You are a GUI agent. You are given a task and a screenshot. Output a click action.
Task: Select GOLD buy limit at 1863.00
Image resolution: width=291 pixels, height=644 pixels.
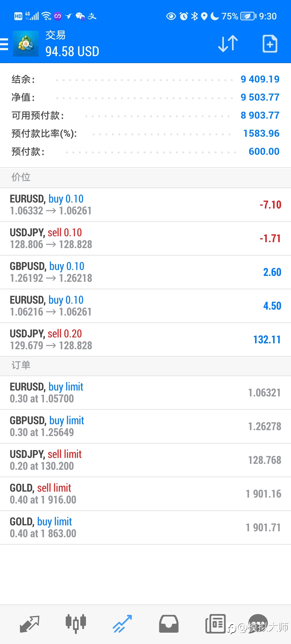click(x=145, y=528)
